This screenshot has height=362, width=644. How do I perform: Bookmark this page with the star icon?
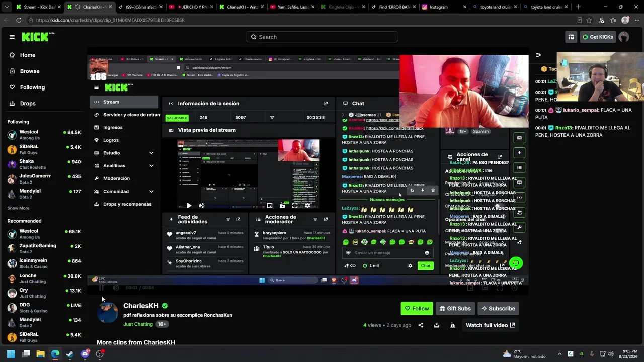589,20
